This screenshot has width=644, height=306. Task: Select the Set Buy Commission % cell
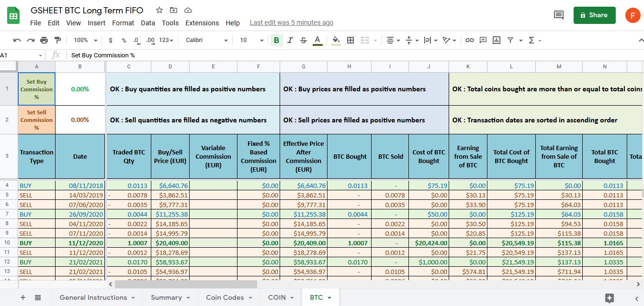37,89
